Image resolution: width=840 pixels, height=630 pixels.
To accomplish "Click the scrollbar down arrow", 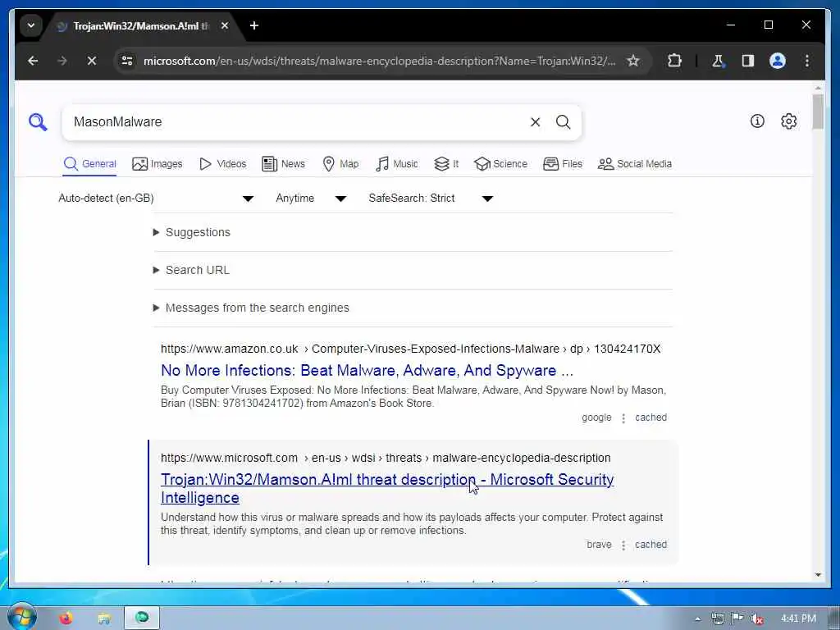I will pyautogui.click(x=818, y=575).
